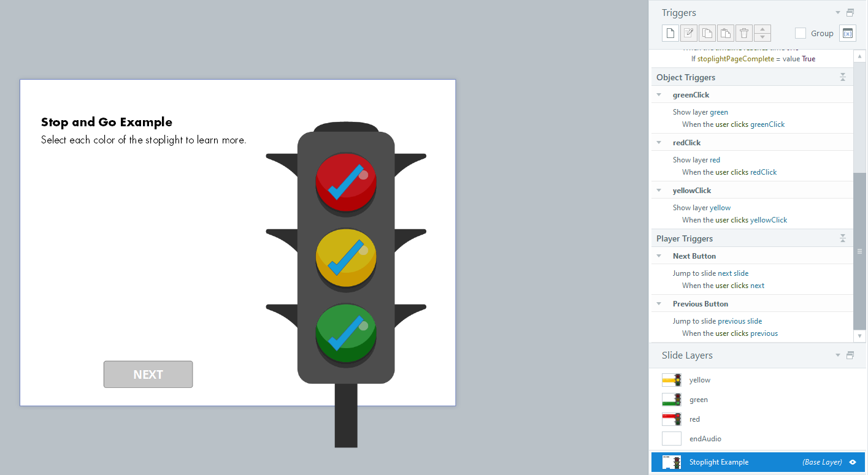
Task: Open the edit trigger icon
Action: (688, 32)
